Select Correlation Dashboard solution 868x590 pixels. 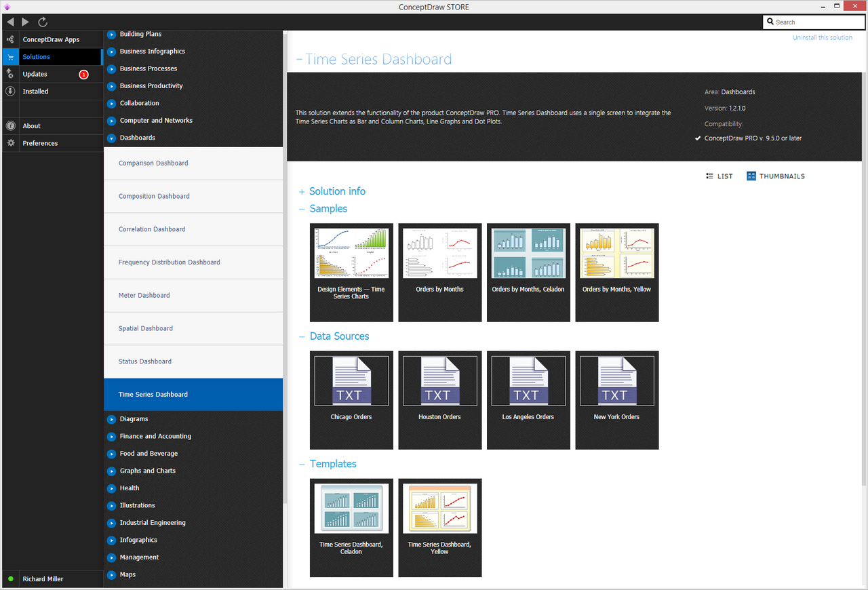[193, 230]
